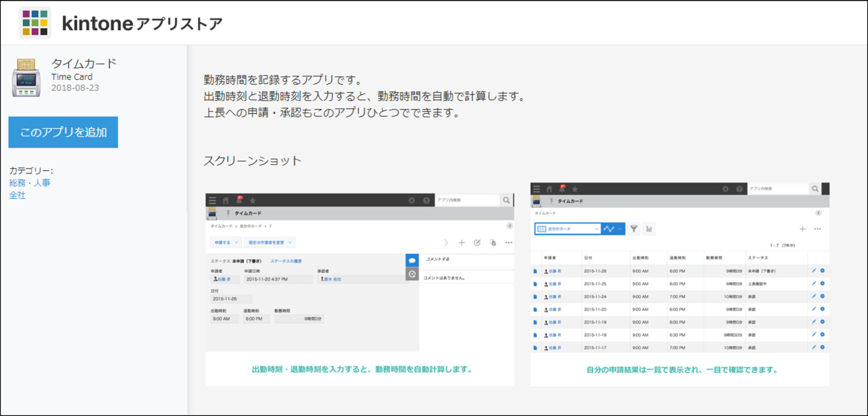Image resolution: width=868 pixels, height=416 pixels.
Task: Click the このアプリを追加 button
Action: (x=63, y=132)
